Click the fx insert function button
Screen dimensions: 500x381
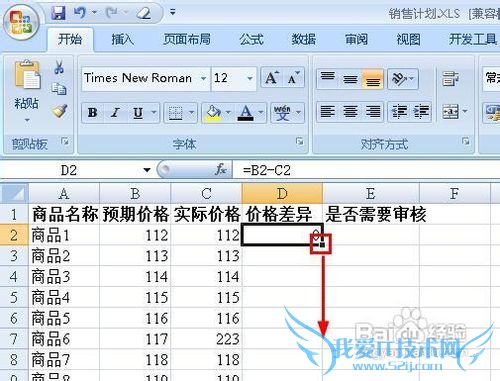(220, 170)
